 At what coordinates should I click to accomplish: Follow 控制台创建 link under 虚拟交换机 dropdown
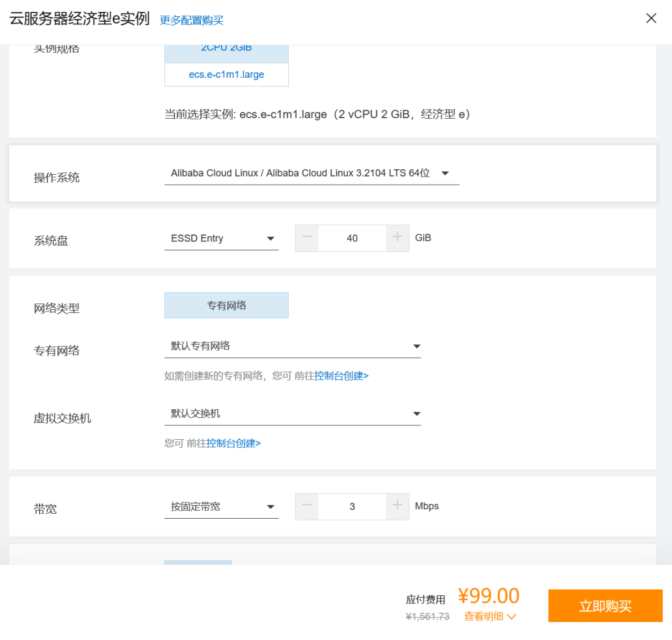click(x=233, y=443)
